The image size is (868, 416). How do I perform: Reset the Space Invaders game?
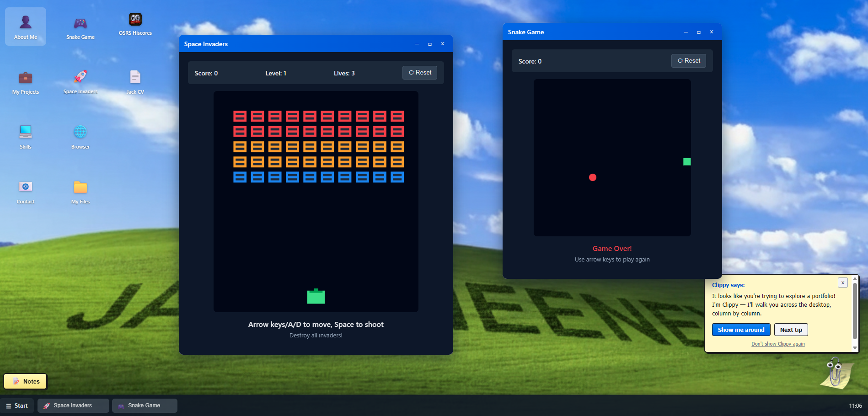point(420,73)
